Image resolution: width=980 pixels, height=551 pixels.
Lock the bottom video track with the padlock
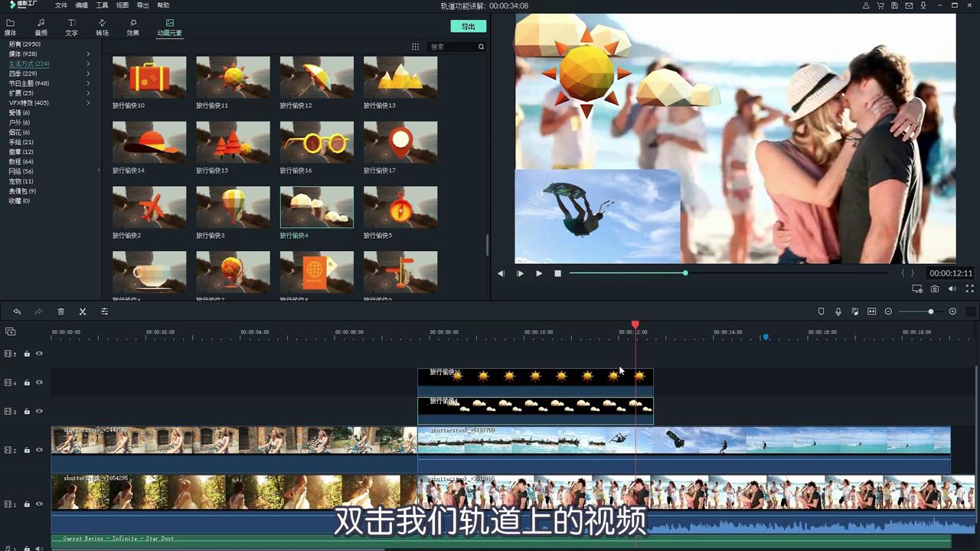pyautogui.click(x=27, y=504)
